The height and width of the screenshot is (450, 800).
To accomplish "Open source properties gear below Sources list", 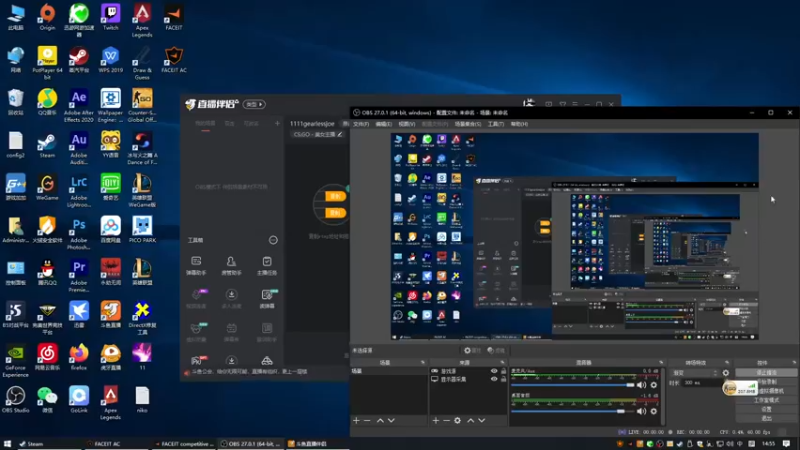I will (x=457, y=420).
